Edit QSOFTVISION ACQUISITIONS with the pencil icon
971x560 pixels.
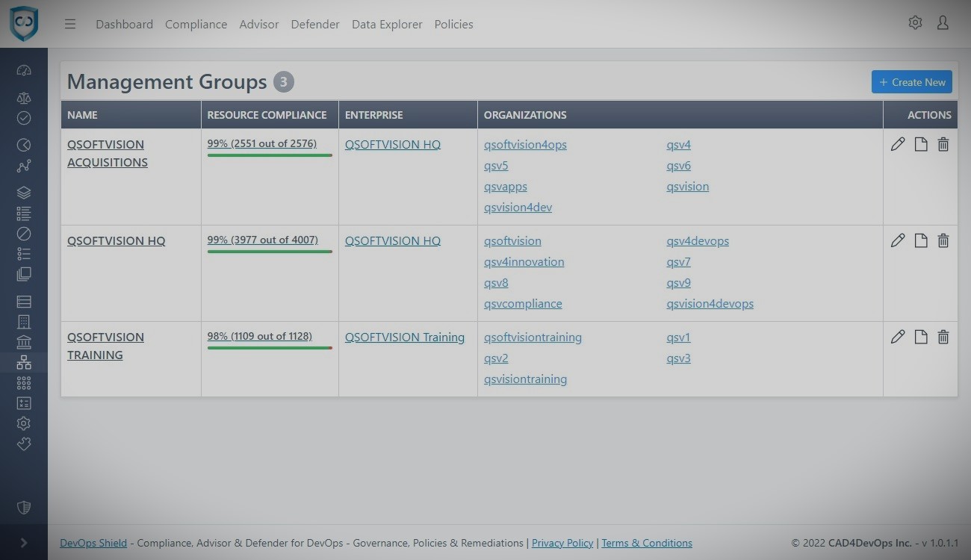[898, 144]
